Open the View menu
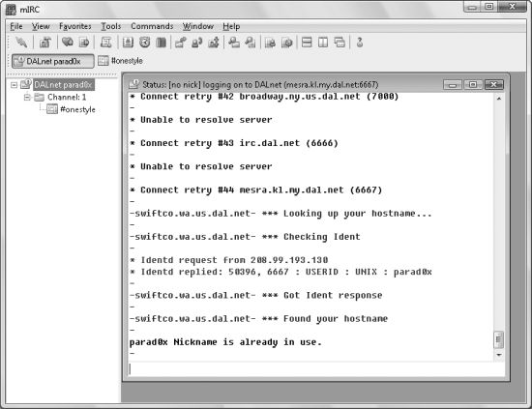This screenshot has height=409, width=532. [41, 26]
